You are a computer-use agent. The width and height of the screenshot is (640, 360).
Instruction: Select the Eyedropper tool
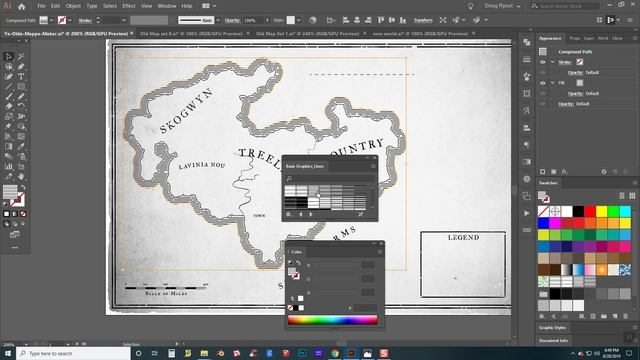(x=21, y=146)
